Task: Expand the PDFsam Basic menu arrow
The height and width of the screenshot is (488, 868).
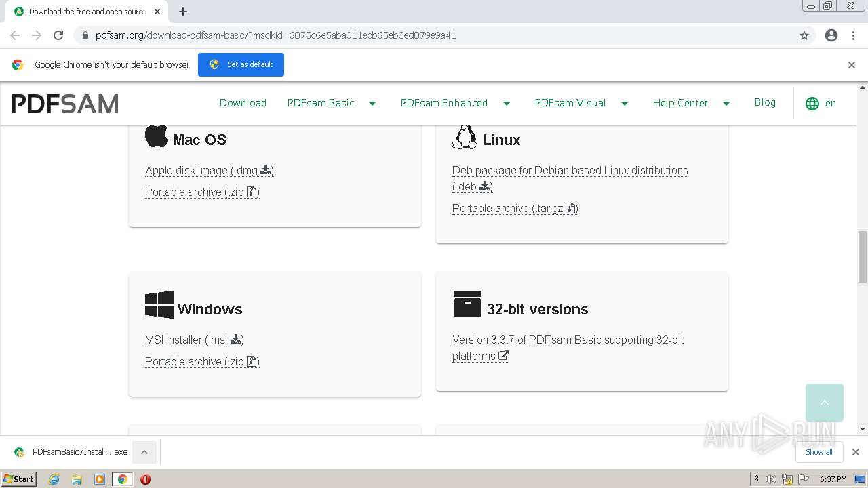Action: pos(372,104)
